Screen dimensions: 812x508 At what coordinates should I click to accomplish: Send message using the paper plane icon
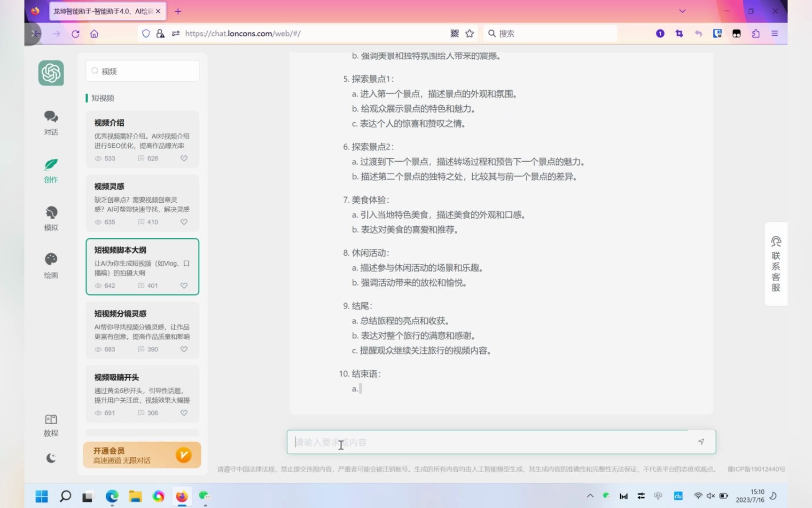[x=701, y=442]
